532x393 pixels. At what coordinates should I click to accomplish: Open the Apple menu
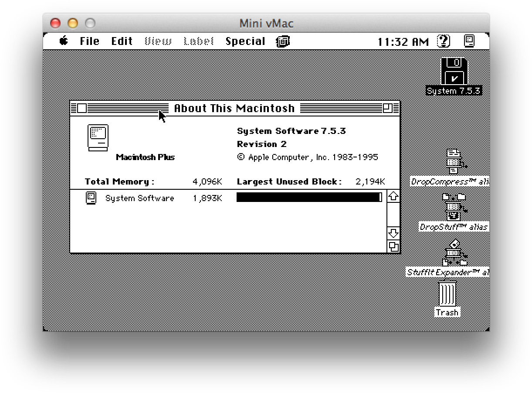[64, 41]
